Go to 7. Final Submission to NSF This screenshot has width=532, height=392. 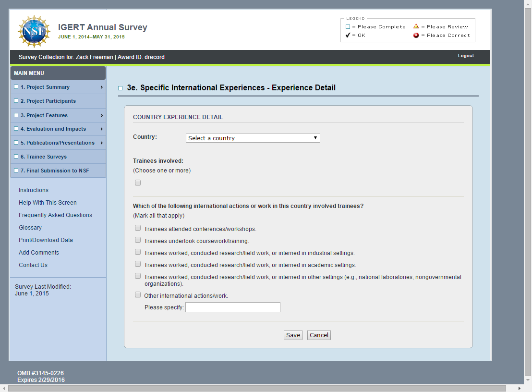[54, 171]
